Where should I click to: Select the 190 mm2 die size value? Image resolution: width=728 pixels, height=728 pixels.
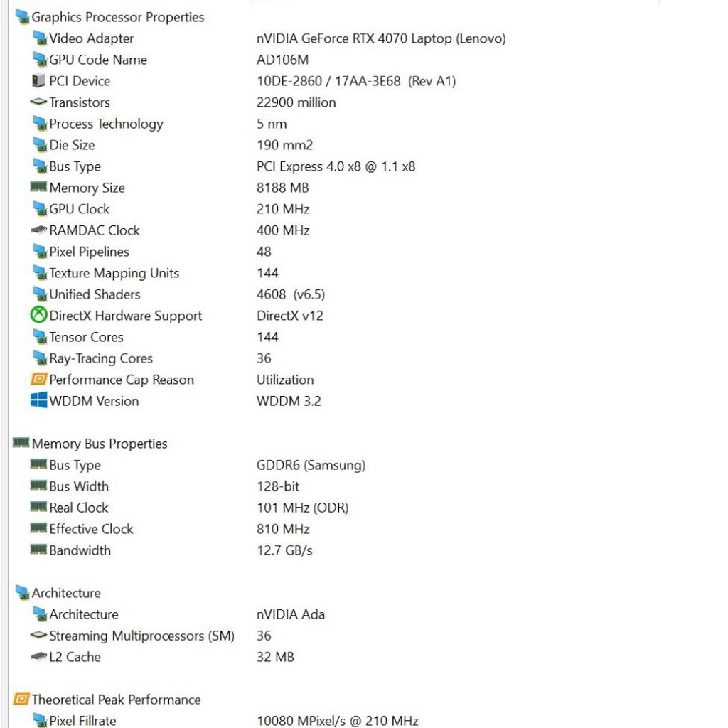click(x=284, y=145)
